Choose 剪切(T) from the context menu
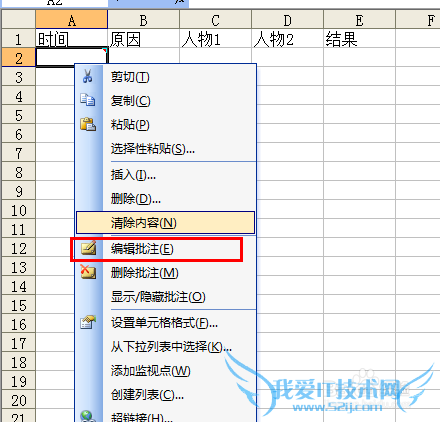This screenshot has width=440, height=422. coord(165,77)
